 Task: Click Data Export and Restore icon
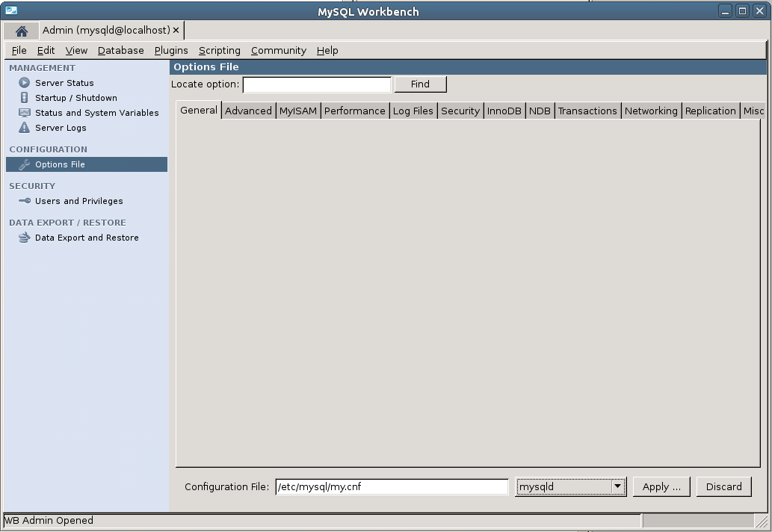(x=24, y=238)
